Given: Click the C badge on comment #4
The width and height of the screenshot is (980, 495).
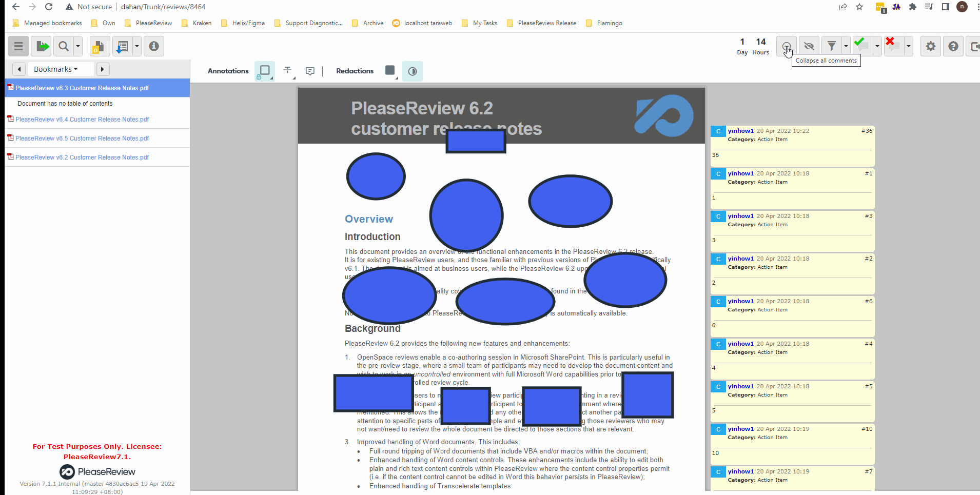Looking at the screenshot, I should point(718,344).
